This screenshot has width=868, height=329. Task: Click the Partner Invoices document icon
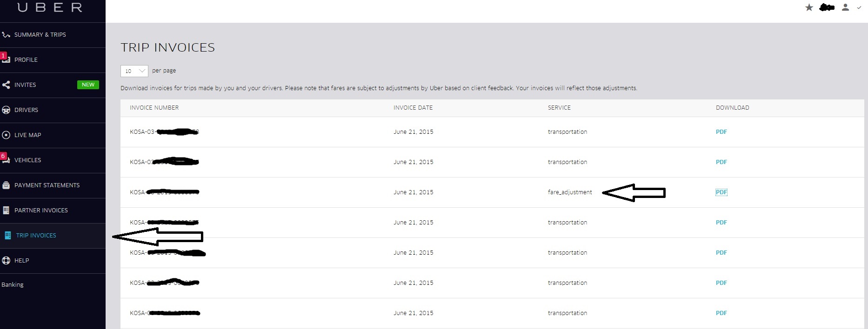pos(6,211)
